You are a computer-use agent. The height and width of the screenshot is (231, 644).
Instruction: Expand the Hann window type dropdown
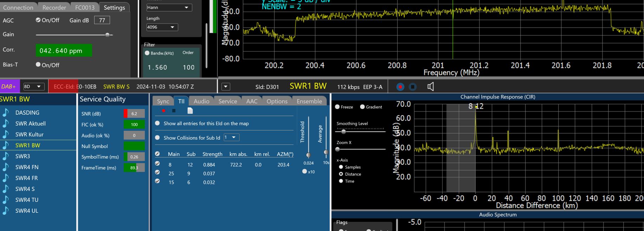pos(169,7)
